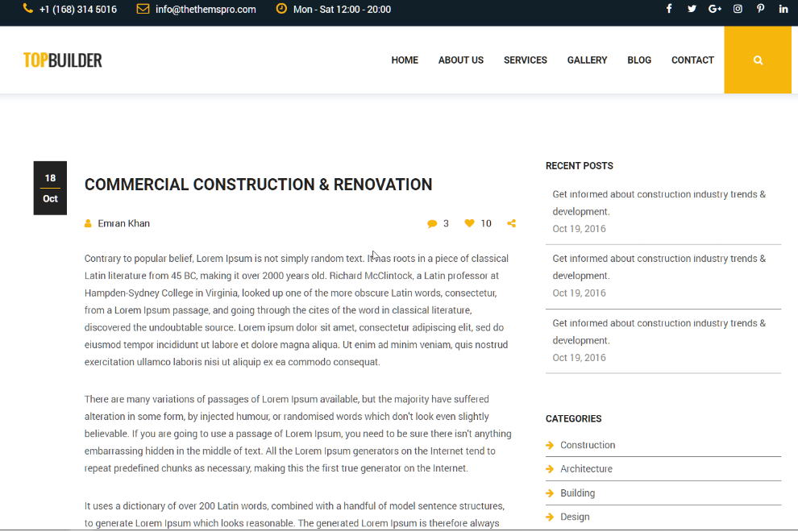Click the comment count 3
This screenshot has width=798, height=532.
pos(446,223)
